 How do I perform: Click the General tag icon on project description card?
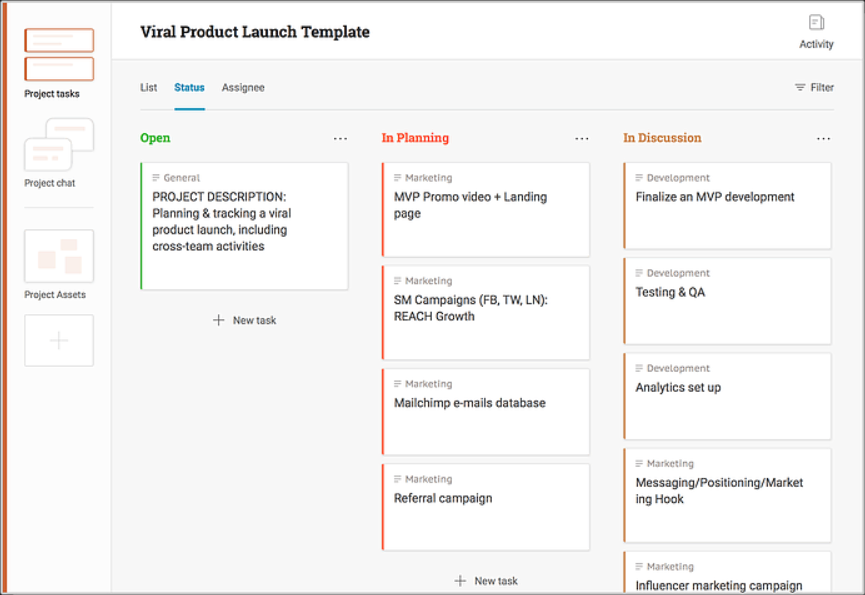point(156,178)
